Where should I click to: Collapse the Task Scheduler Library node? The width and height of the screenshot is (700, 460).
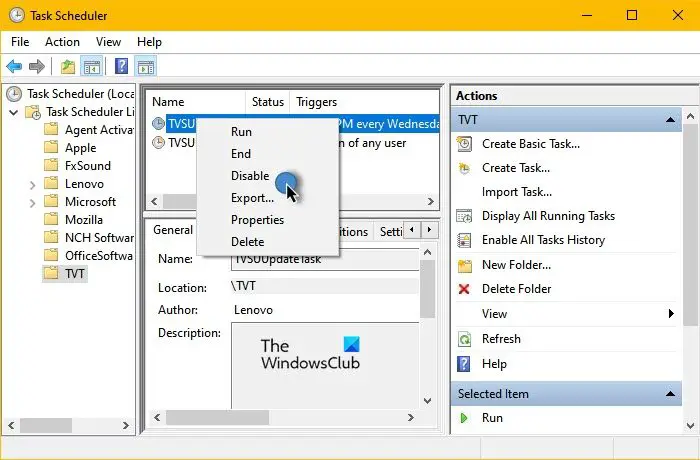click(x=14, y=112)
